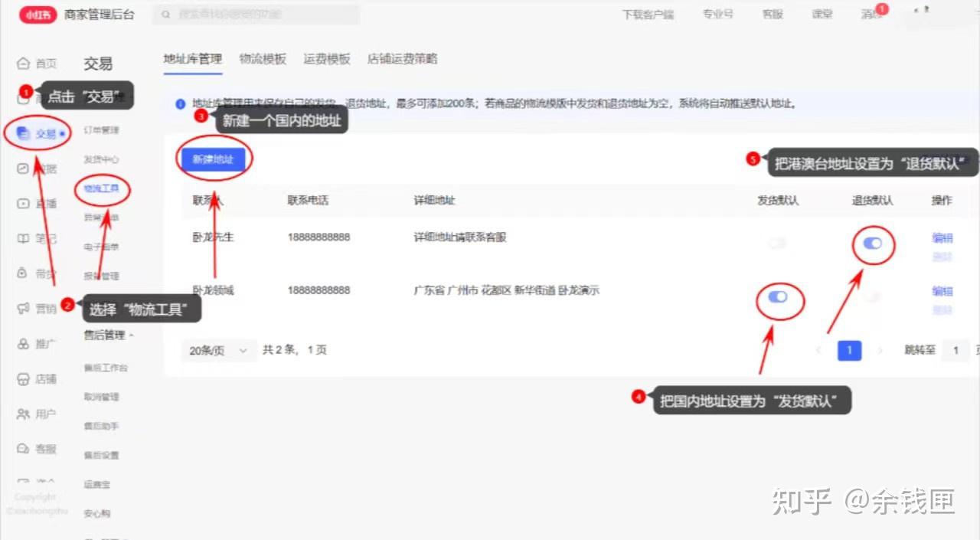Open 消息 messages with red badge
The image size is (980, 540).
click(873, 14)
